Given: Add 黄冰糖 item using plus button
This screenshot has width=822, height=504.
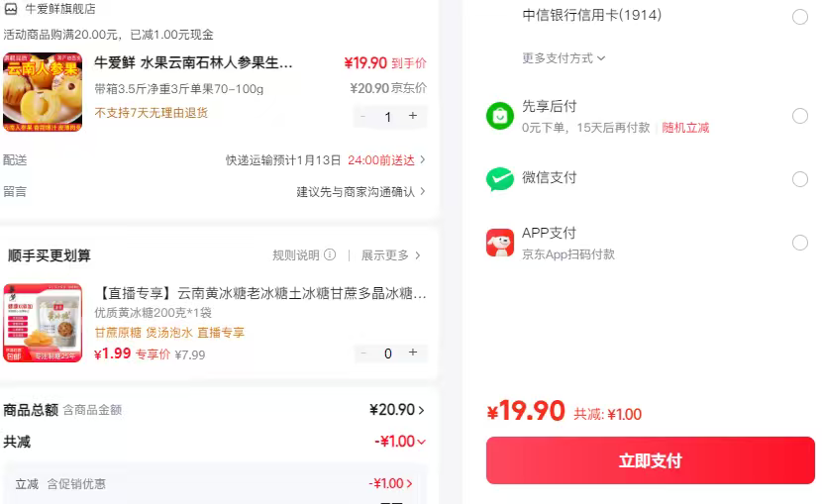Looking at the screenshot, I should click(413, 353).
